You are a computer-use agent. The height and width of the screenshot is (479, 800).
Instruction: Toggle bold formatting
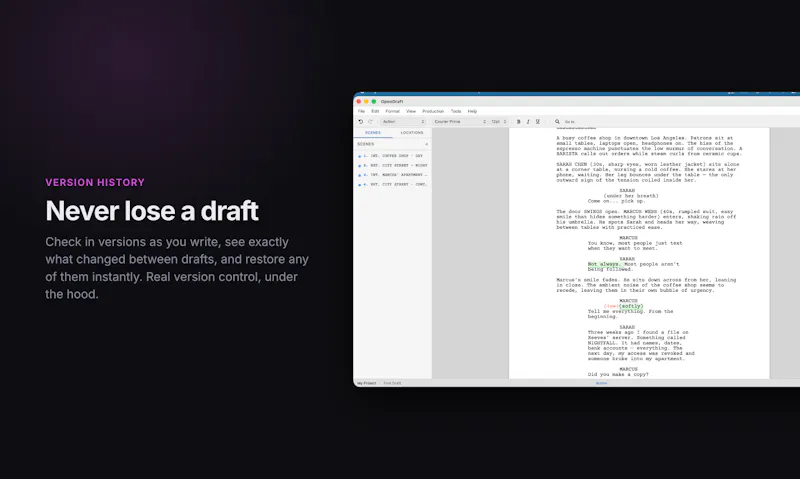[x=518, y=121]
